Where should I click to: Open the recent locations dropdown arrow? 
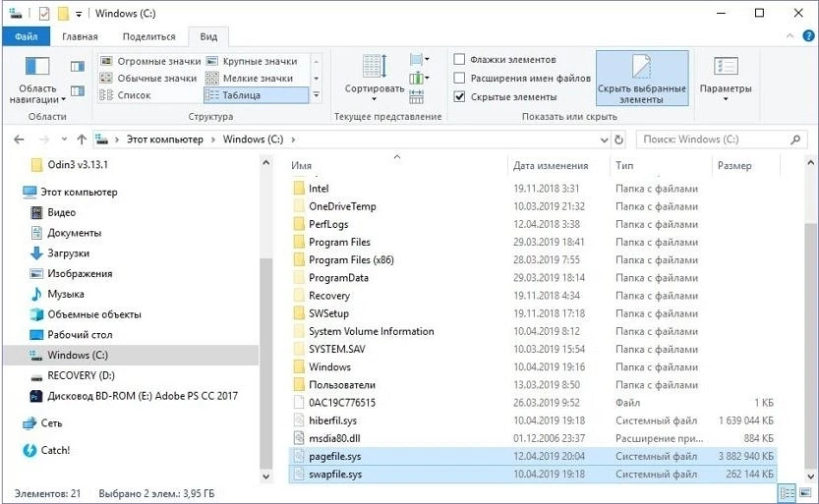coord(64,140)
